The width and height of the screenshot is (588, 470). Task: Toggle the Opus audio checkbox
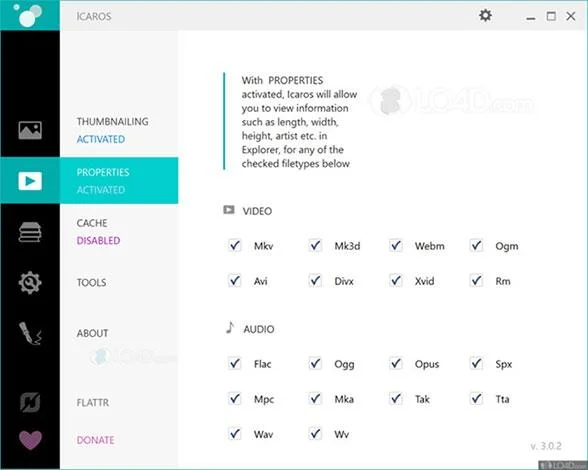396,363
